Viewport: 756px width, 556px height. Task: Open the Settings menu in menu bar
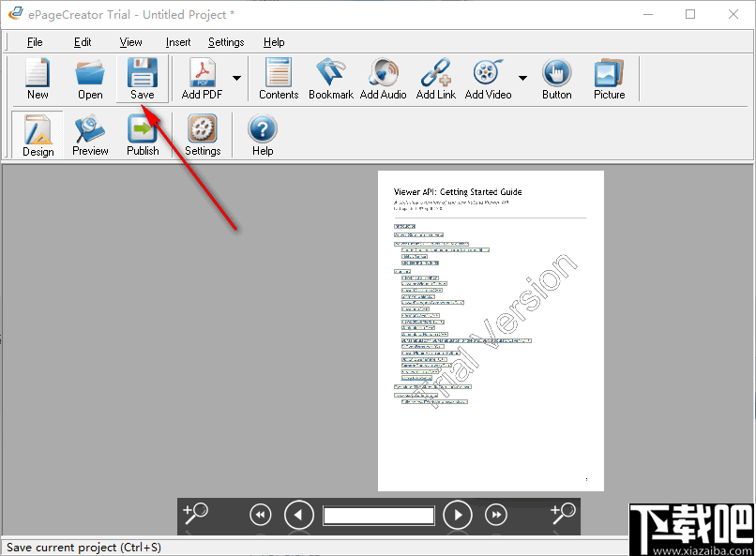point(226,42)
